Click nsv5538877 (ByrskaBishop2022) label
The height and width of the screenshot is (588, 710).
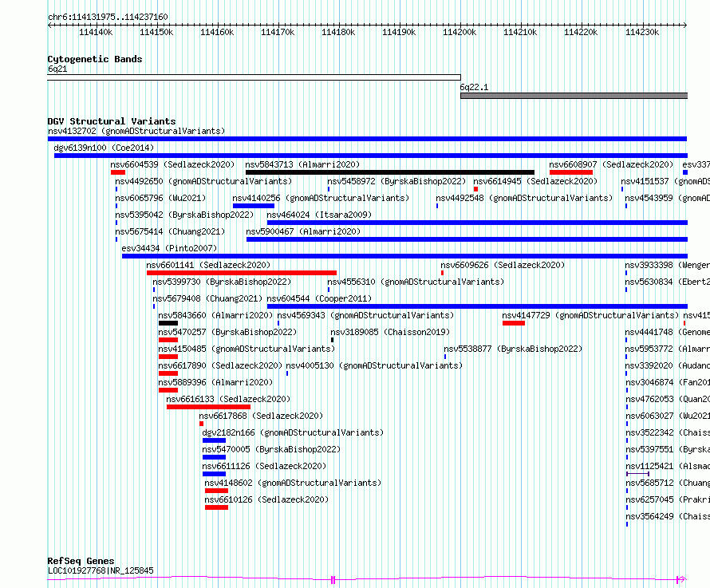[513, 349]
